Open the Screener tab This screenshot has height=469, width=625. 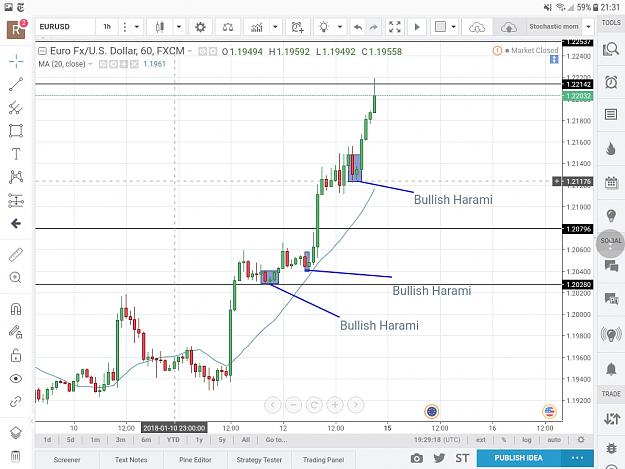coord(67,460)
